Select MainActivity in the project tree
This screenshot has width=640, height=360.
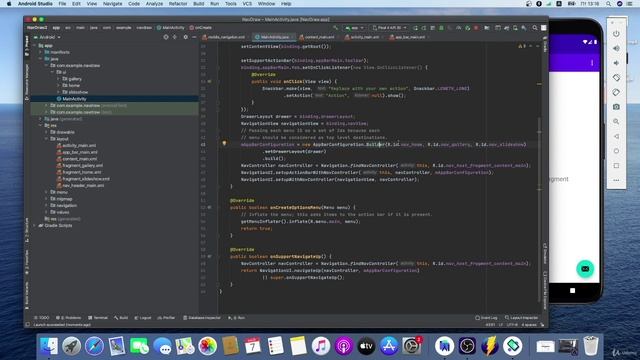[x=115, y=99]
